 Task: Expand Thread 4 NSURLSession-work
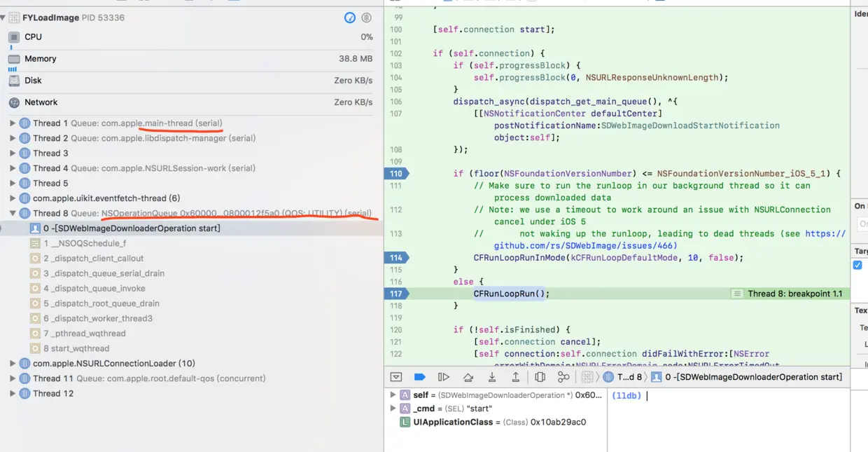(13, 168)
